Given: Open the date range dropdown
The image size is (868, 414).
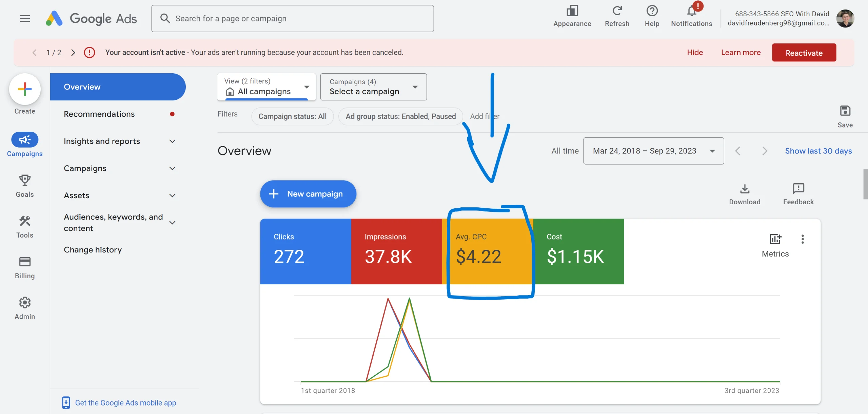Looking at the screenshot, I should [x=653, y=151].
